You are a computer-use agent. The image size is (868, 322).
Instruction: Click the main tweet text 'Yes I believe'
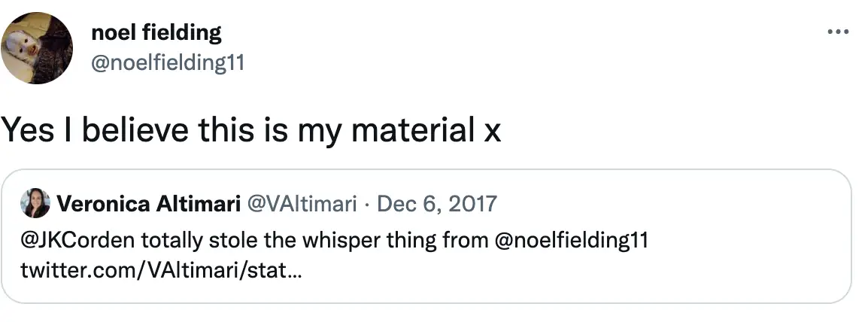[98, 131]
